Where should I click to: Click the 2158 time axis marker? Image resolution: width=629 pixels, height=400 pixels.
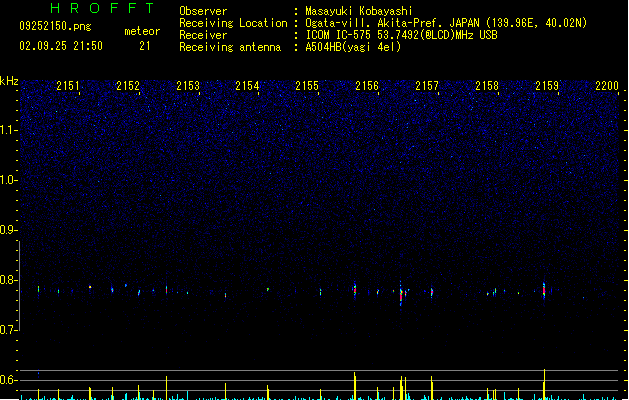[x=487, y=86]
